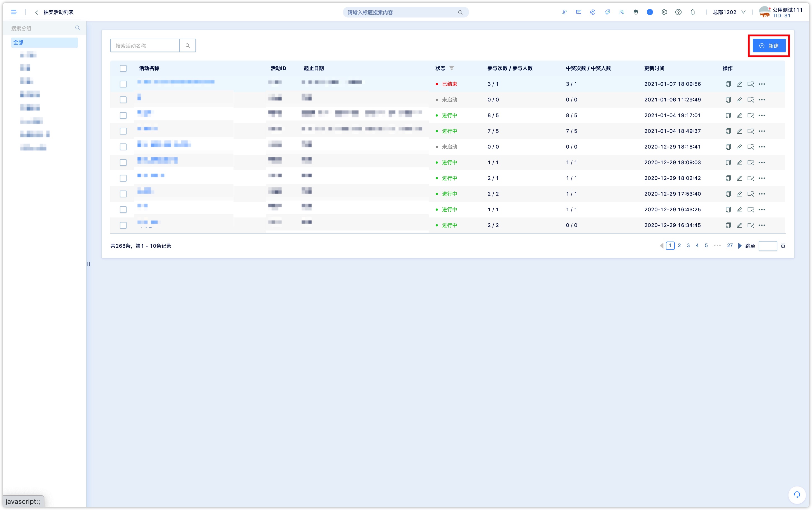Click current page 1 in pagination
The image size is (812, 510).
pyautogui.click(x=670, y=245)
